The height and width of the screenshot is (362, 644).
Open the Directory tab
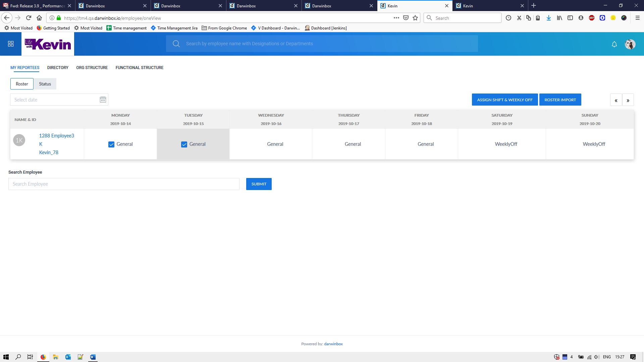click(58, 68)
